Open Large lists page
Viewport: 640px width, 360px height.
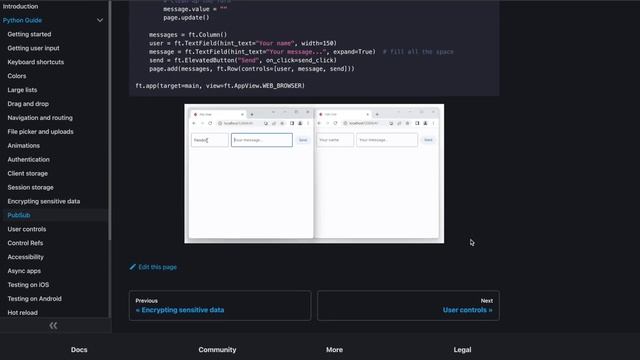[22, 90]
